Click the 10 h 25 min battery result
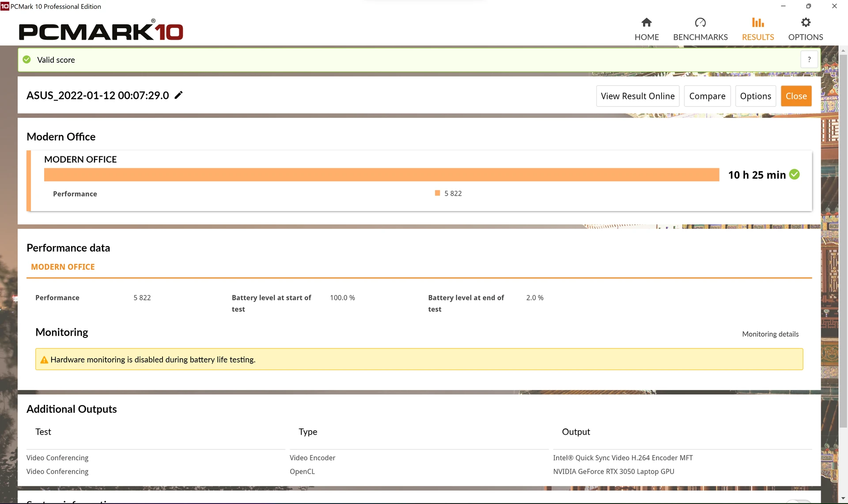This screenshot has width=848, height=504. (757, 175)
